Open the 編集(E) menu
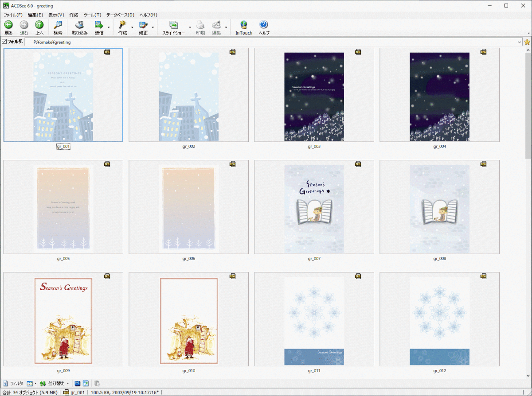The height and width of the screenshot is (396, 532). click(35, 15)
